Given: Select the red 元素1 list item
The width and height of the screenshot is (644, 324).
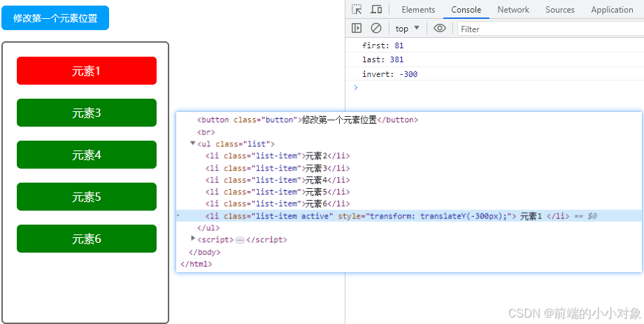Looking at the screenshot, I should [87, 71].
